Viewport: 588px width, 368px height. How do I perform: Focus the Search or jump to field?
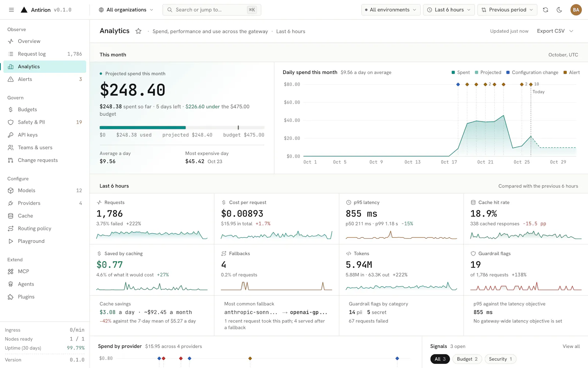(x=212, y=10)
